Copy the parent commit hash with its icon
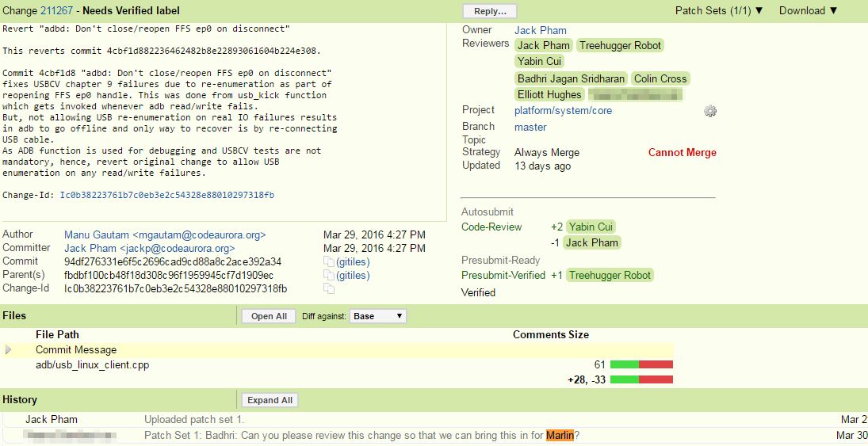Viewport: 868px width, 446px height. 328,276
